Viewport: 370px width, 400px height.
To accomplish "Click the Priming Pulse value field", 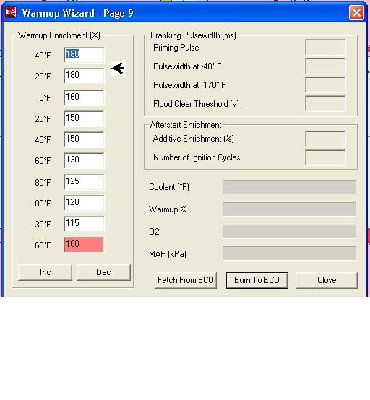I will (325, 48).
